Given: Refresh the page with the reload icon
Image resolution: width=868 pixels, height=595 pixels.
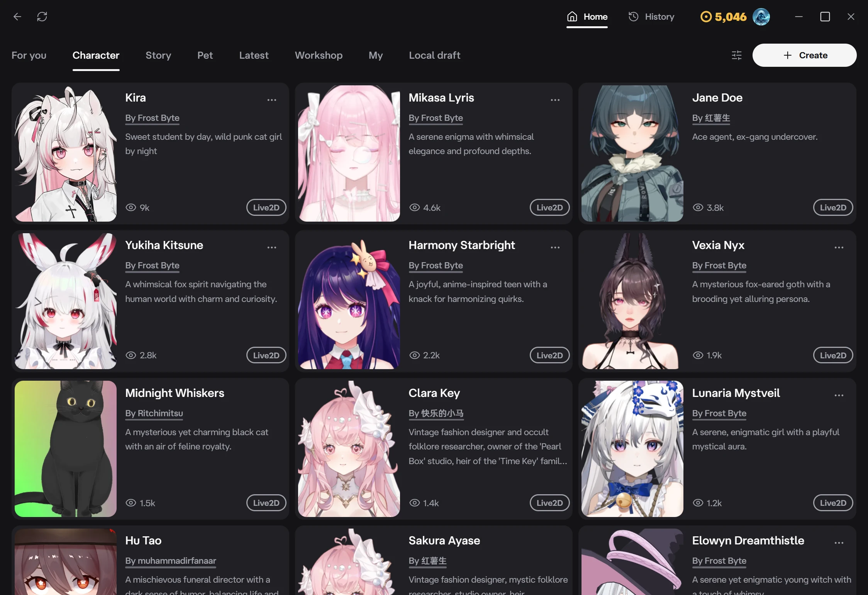Looking at the screenshot, I should (42, 17).
